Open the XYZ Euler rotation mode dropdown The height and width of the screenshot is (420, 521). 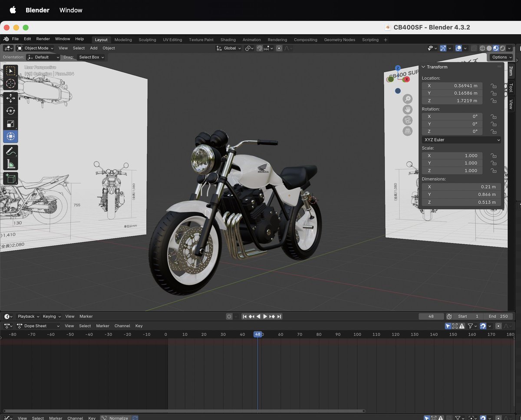(461, 140)
